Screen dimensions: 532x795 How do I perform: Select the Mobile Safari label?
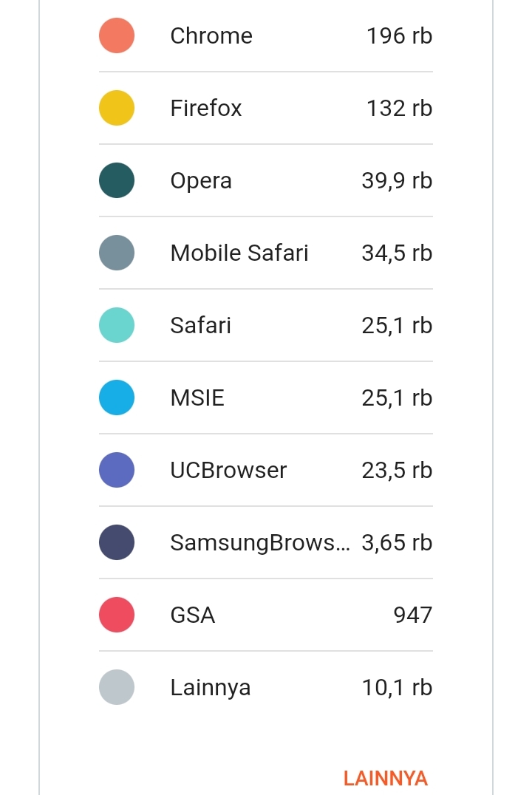coord(239,253)
